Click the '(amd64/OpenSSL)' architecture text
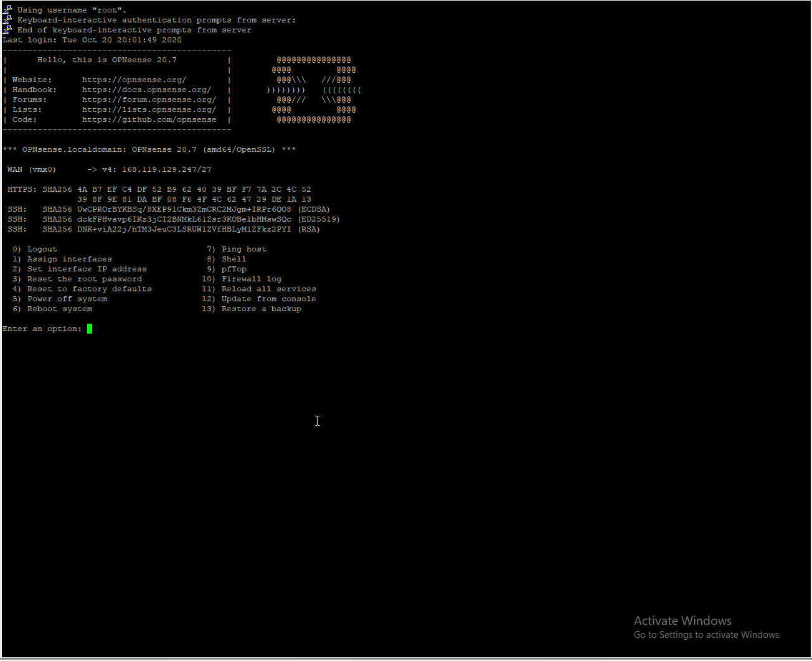Screen dimensions: 812x661 [x=239, y=149]
